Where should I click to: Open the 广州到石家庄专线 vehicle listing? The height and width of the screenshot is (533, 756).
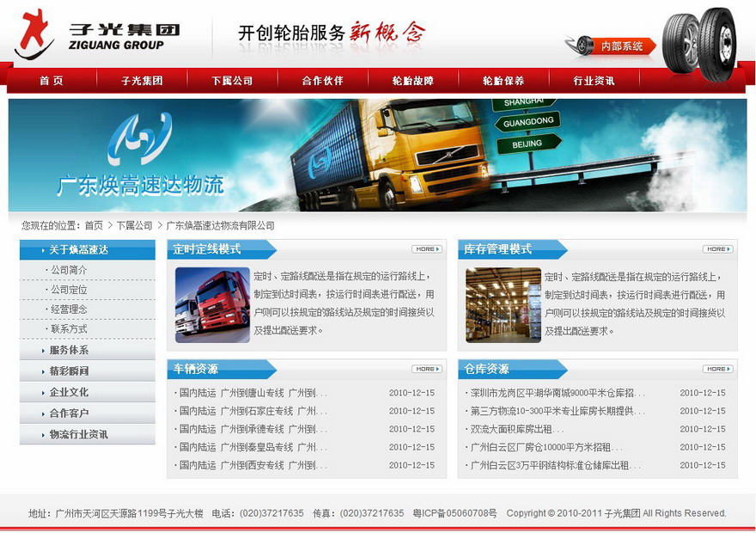253,411
